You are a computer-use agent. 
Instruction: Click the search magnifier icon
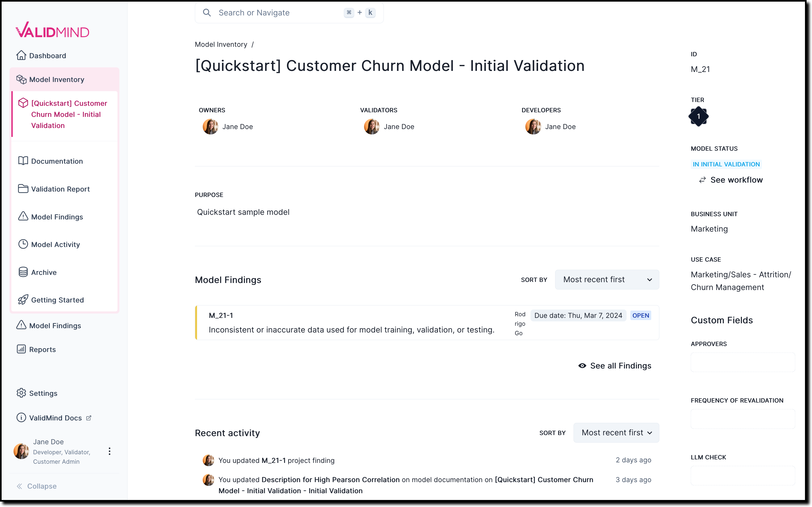[x=207, y=12]
